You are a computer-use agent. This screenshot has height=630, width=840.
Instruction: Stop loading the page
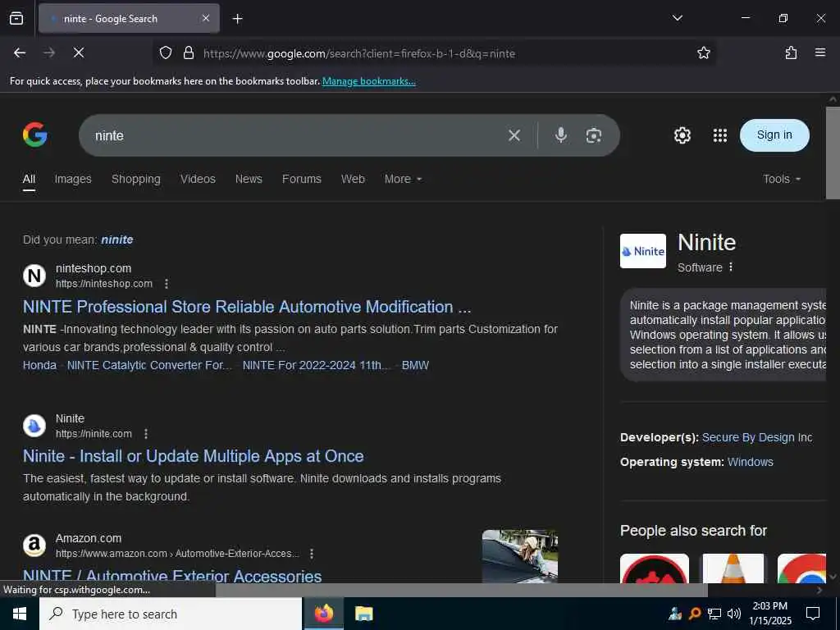[79, 52]
